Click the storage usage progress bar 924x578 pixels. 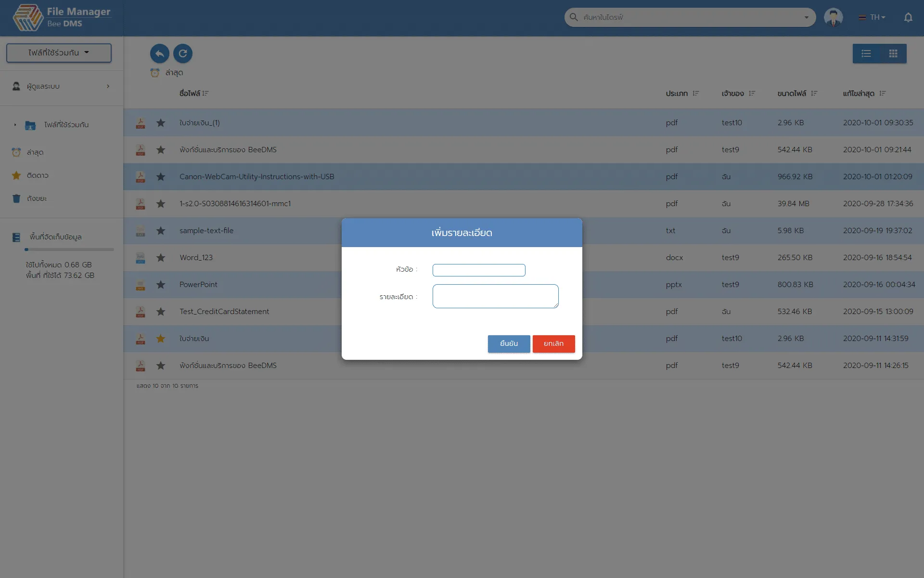coord(69,250)
